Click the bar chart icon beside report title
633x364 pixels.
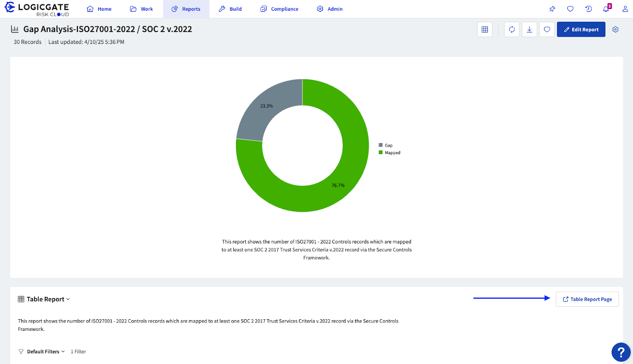15,29
